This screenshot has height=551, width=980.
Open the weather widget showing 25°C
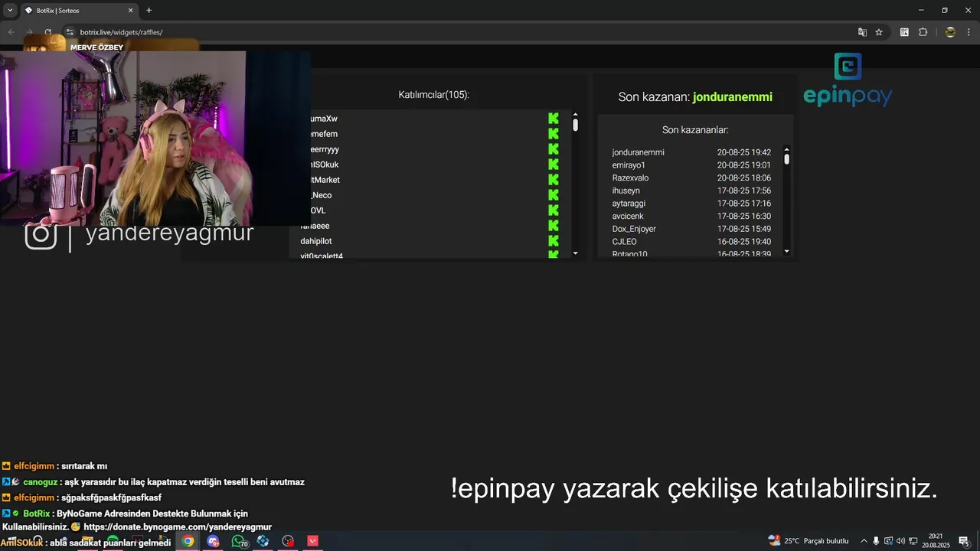808,541
